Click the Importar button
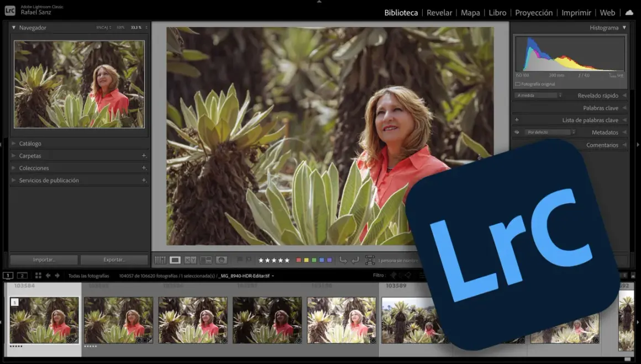The image size is (641, 364). (44, 260)
